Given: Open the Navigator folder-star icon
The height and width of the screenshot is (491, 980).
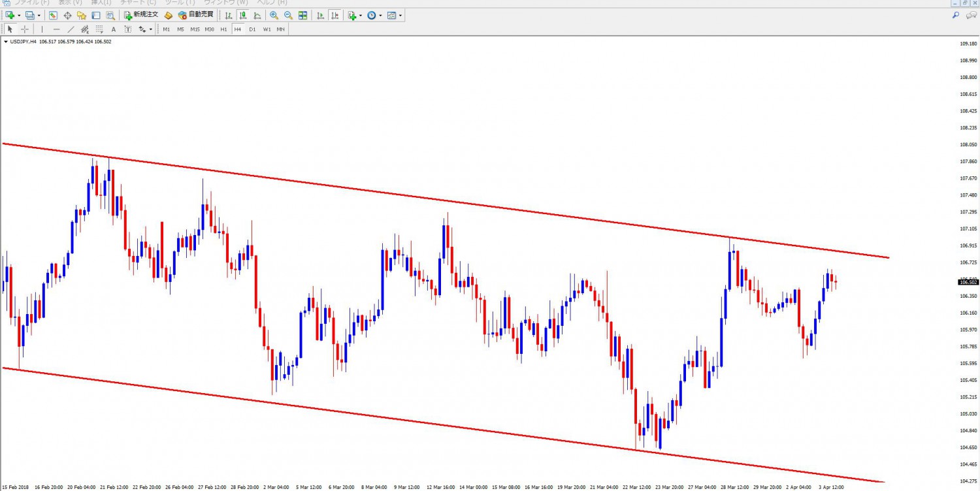Looking at the screenshot, I should point(82,15).
